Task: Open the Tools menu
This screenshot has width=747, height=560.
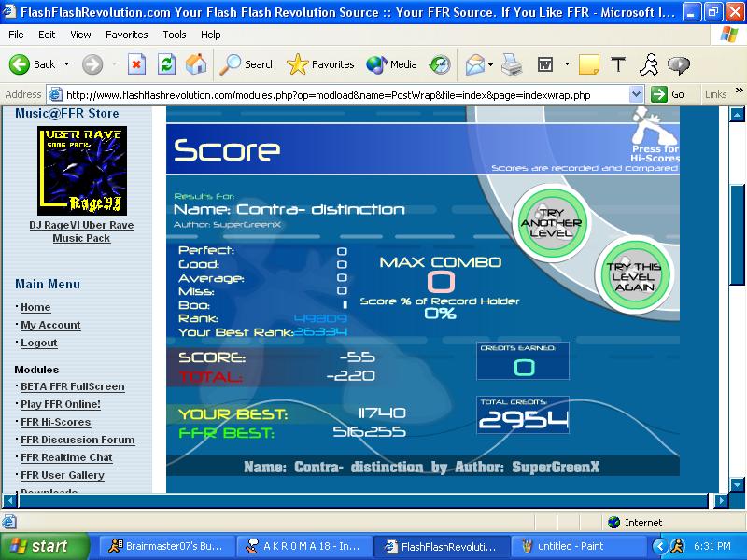Action: pyautogui.click(x=175, y=35)
